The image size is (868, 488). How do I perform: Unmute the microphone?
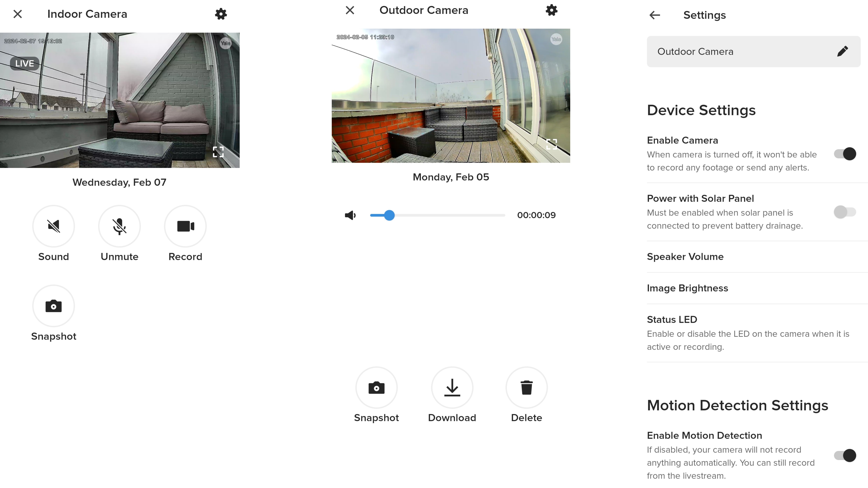coord(119,226)
